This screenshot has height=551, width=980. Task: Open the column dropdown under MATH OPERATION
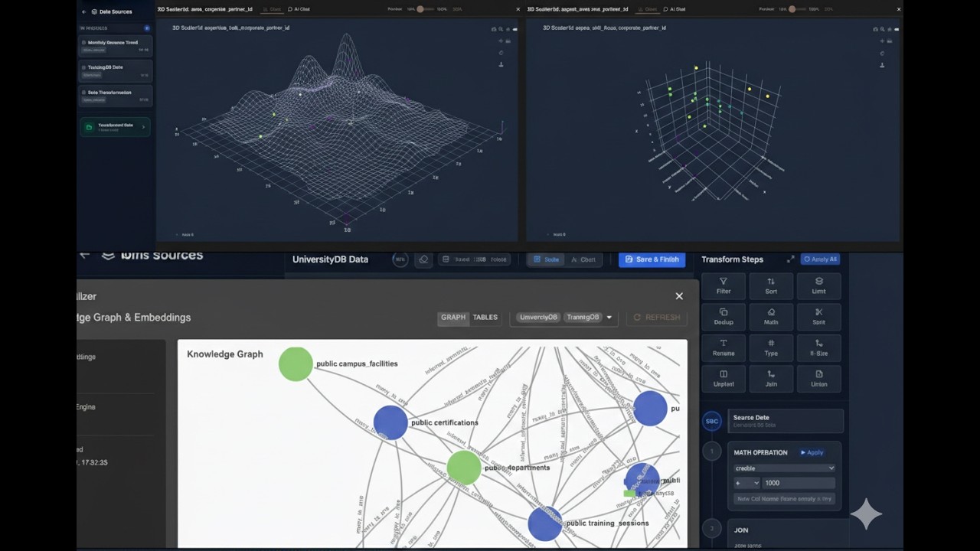(784, 468)
